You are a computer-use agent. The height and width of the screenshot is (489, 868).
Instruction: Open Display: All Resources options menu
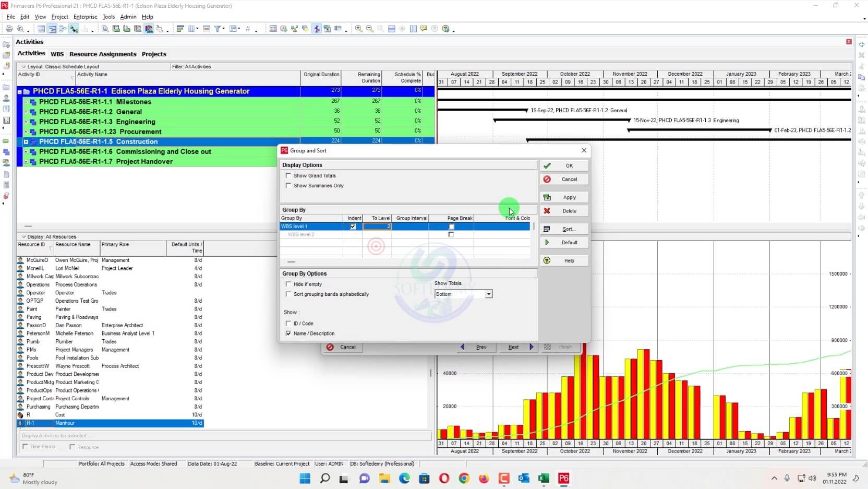pos(49,237)
